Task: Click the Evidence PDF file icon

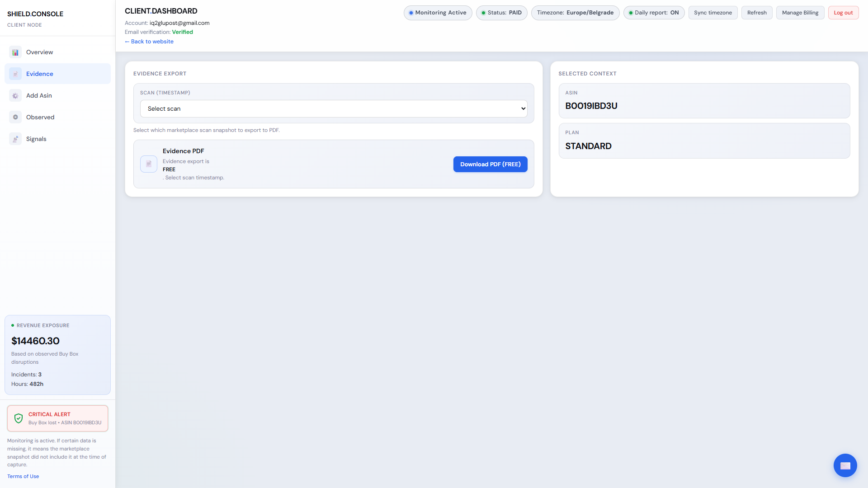Action: (x=149, y=164)
